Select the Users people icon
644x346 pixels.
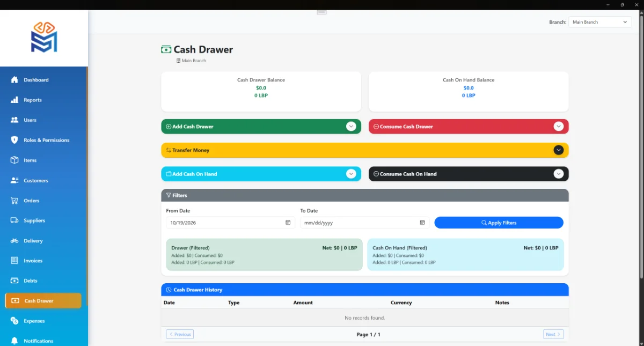click(x=14, y=120)
